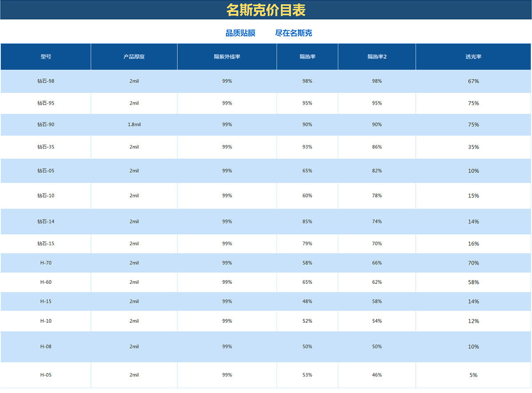532x393 pixels.
Task: Click the 10% 透光率 value in 钻石-05 row
Action: coord(473,171)
